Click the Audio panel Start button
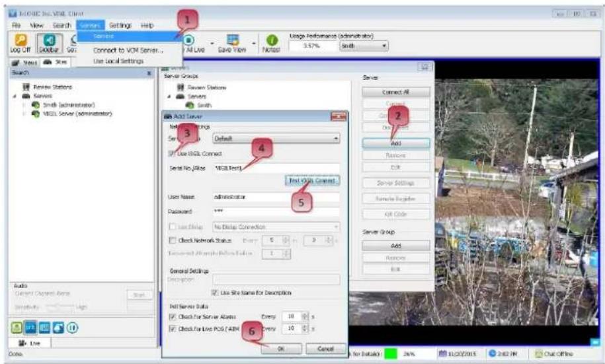The height and width of the screenshot is (364, 605). (140, 295)
